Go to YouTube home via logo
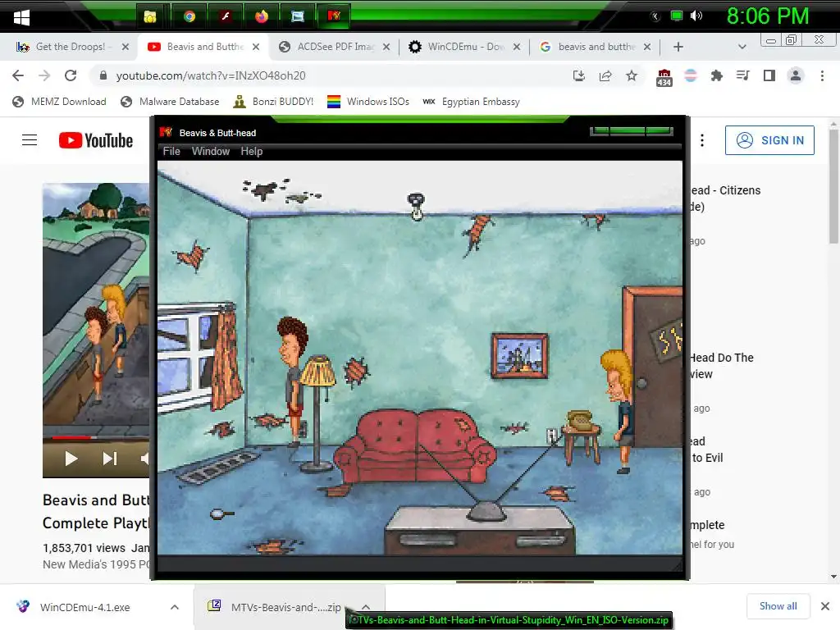 96,140
